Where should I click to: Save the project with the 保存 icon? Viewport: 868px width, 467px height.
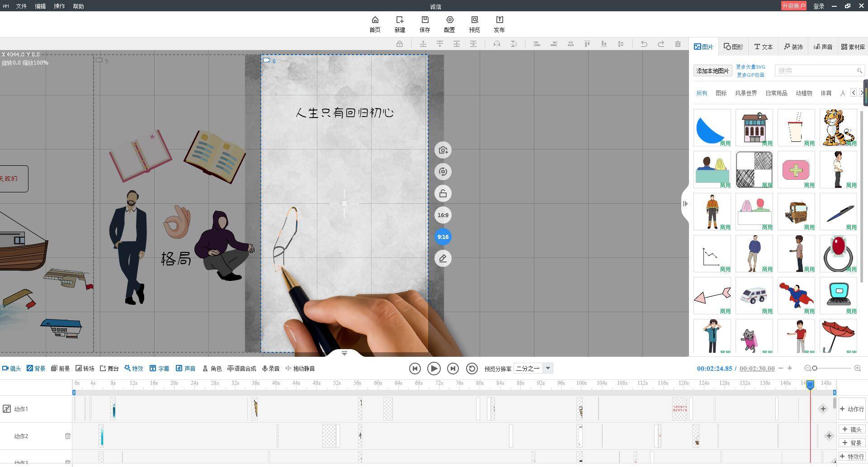[425, 23]
